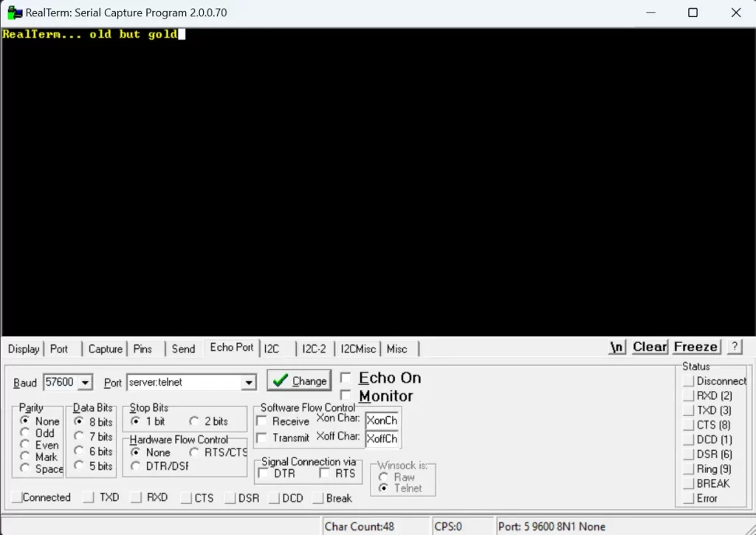Image resolution: width=756 pixels, height=535 pixels.
Task: Select 2 bits stop bits
Action: pyautogui.click(x=194, y=421)
